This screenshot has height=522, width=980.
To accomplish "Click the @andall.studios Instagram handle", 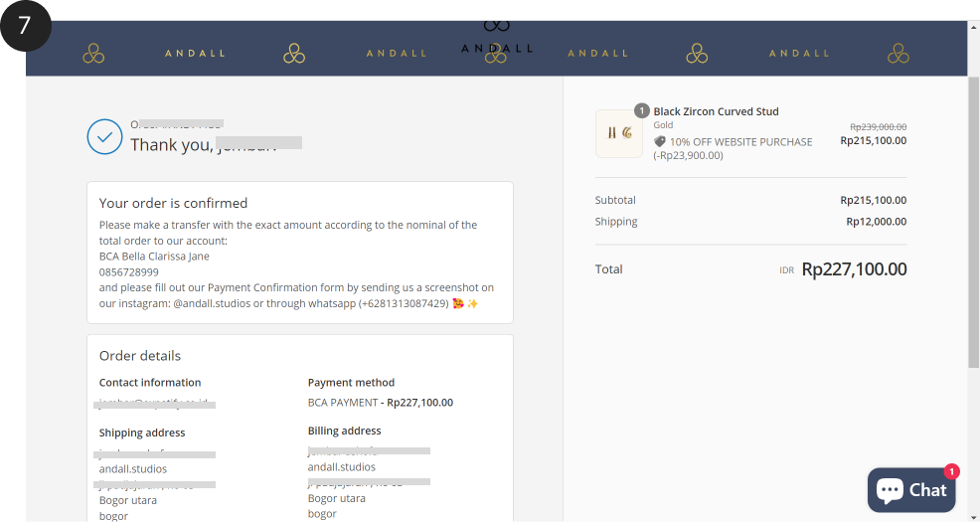I will pyautogui.click(x=211, y=303).
